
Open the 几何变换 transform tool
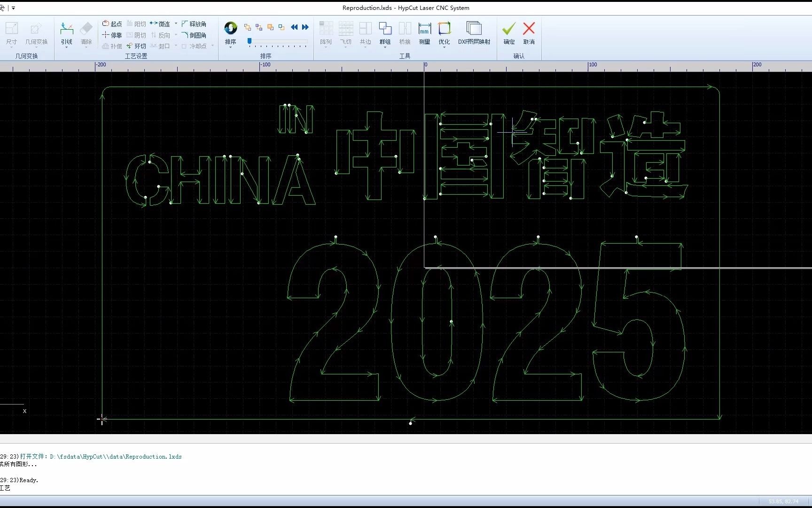pyautogui.click(x=36, y=33)
